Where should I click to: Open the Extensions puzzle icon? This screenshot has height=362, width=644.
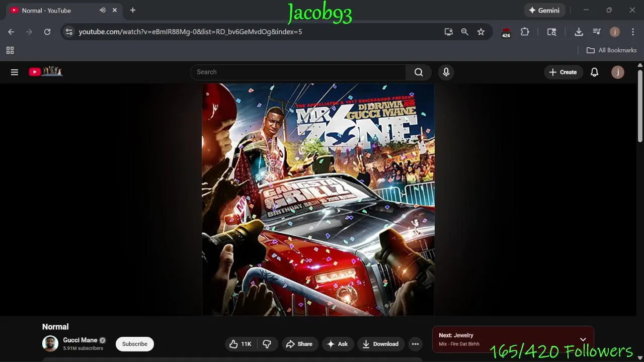pos(525,32)
